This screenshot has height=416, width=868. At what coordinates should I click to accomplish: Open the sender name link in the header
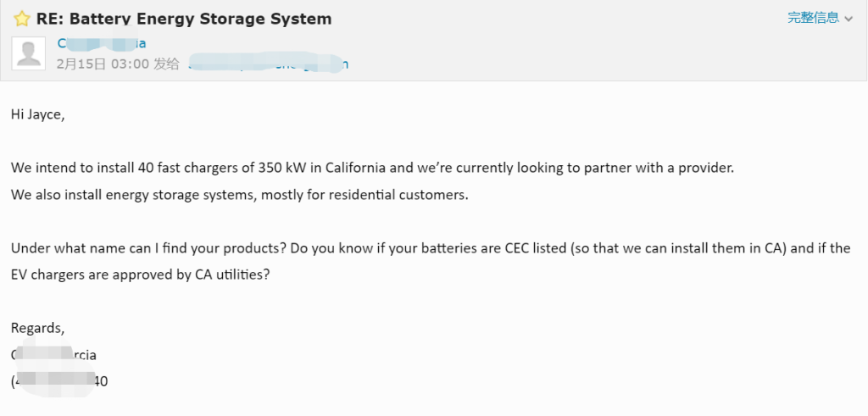pyautogui.click(x=102, y=43)
